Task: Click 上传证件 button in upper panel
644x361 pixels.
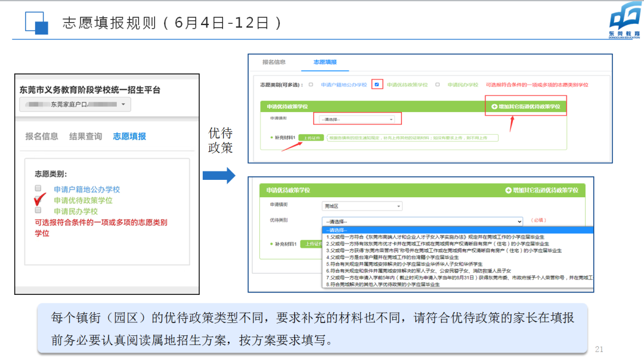Action: [311, 138]
